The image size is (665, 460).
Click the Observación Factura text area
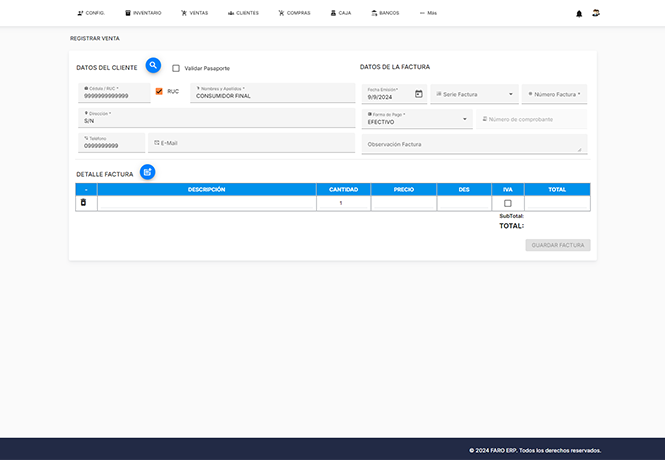473,144
